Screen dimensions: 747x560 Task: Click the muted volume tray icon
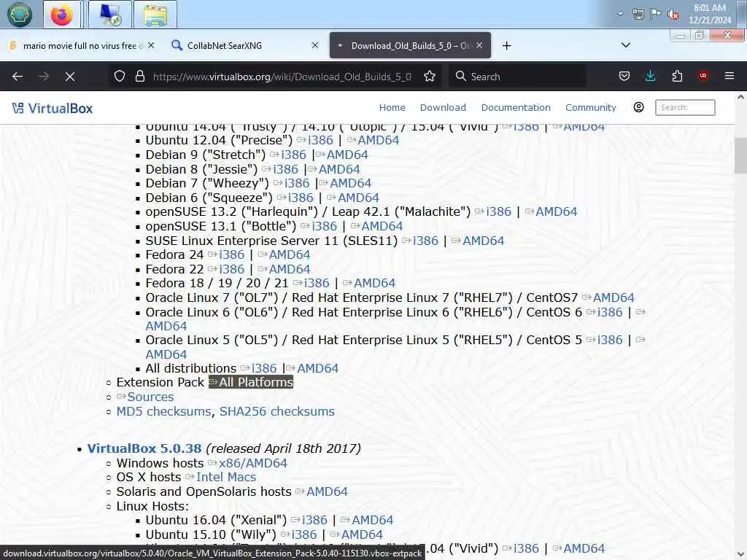673,15
